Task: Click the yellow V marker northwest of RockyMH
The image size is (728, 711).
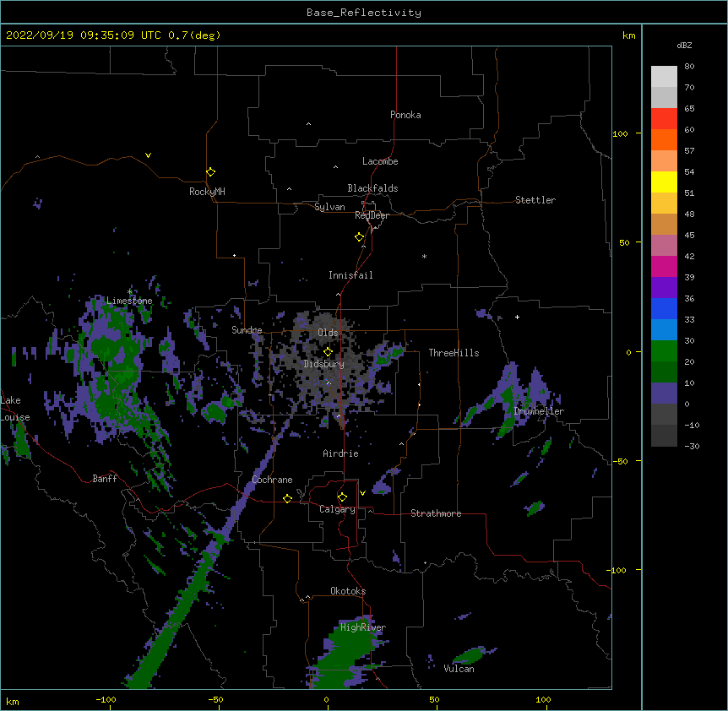Action: tap(148, 155)
